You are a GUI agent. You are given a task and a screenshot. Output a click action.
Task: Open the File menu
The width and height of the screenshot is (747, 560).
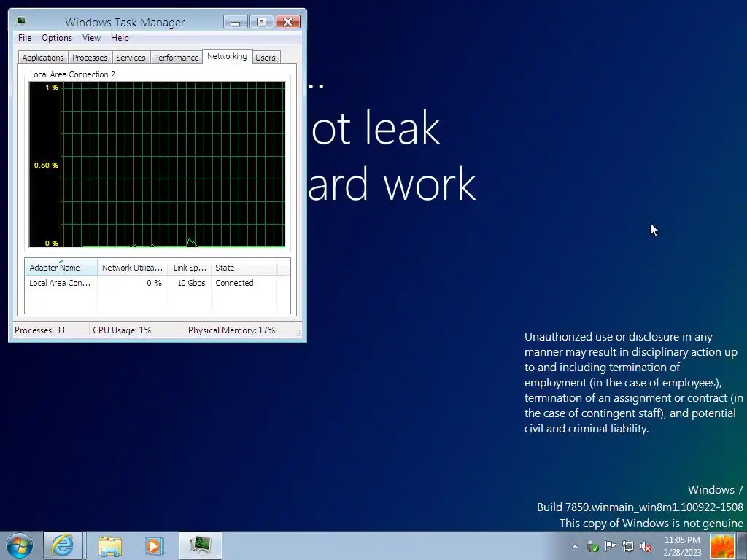[x=25, y=38]
